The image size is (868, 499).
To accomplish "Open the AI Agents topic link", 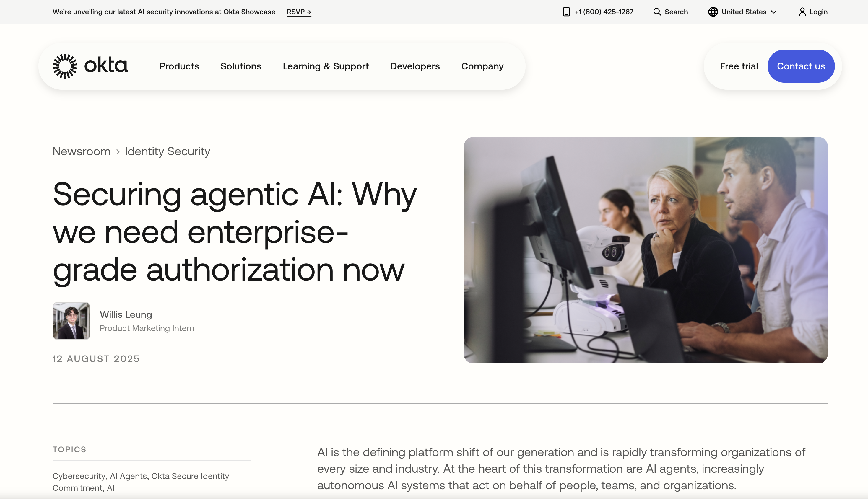I will (x=129, y=476).
